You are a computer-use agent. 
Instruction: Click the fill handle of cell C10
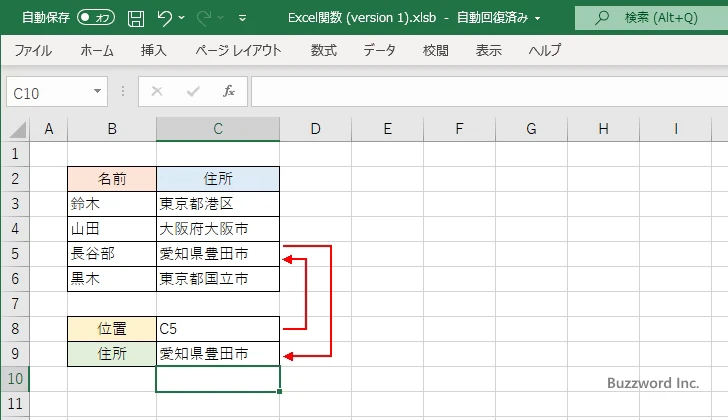[x=280, y=392]
